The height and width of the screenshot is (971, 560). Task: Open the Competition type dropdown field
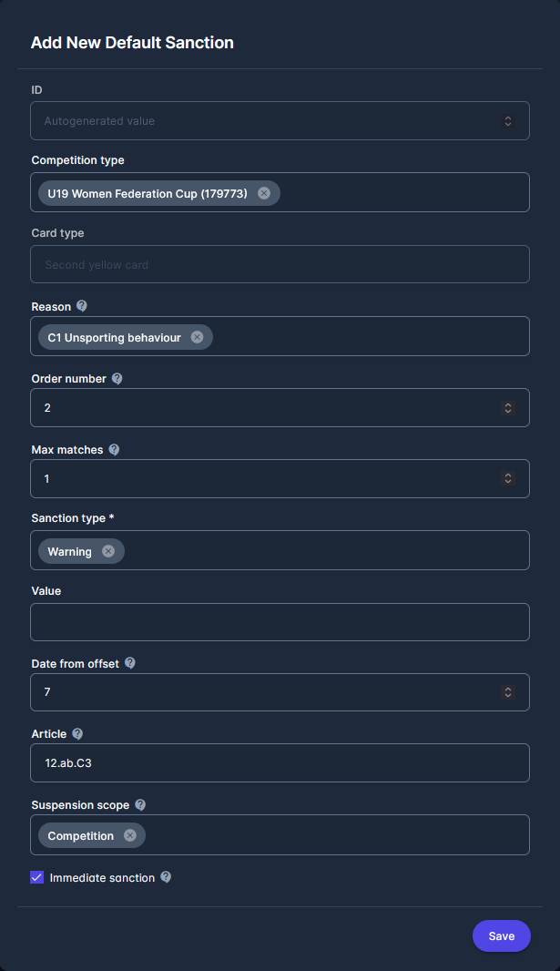click(x=401, y=193)
